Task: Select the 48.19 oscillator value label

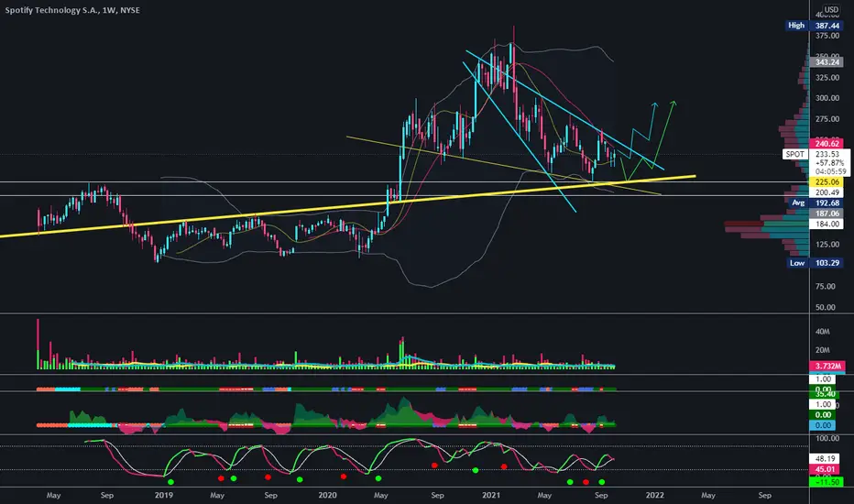Action: 827,459
